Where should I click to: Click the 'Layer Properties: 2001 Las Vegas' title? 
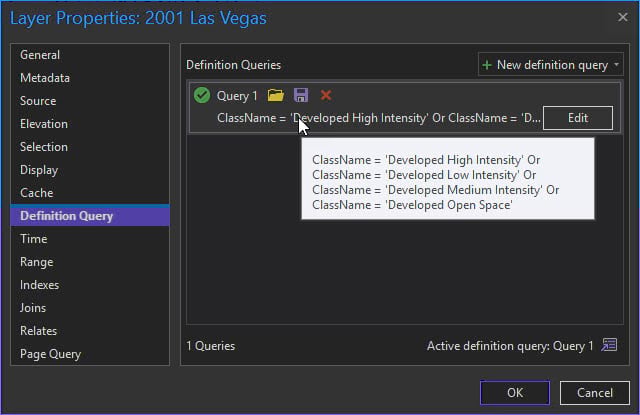[138, 18]
